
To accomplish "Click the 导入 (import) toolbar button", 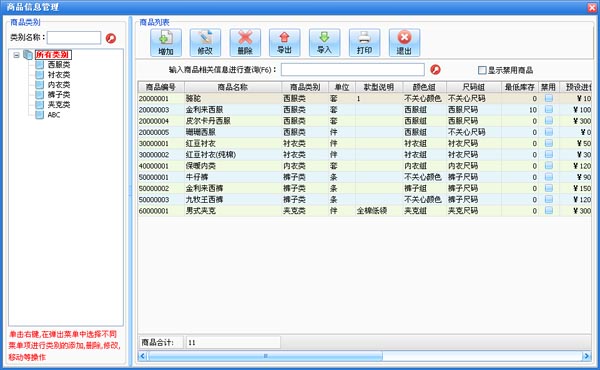I will click(324, 42).
